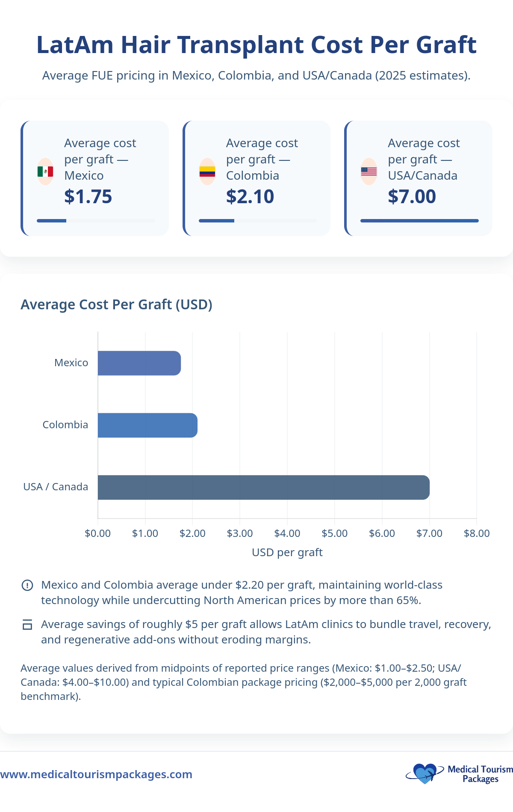Click the $7.00 USA/Canada price value
This screenshot has height=812, width=513.
[412, 197]
